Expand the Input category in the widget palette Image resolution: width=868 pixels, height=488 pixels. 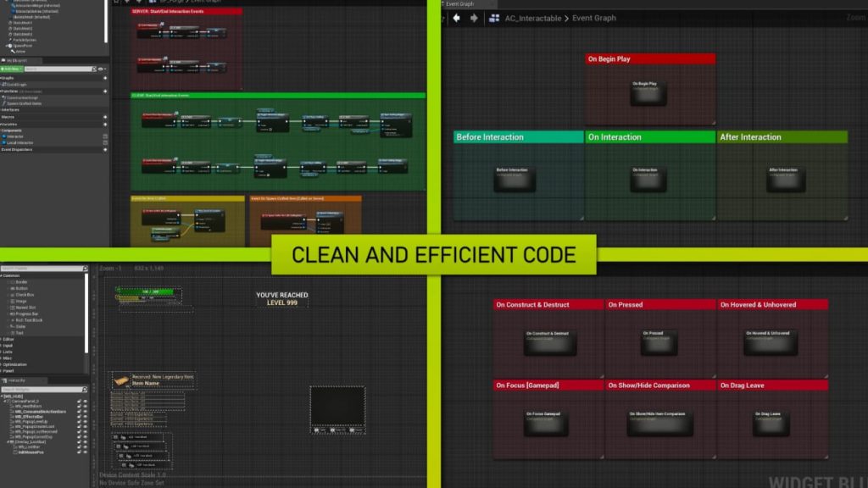click(x=8, y=346)
